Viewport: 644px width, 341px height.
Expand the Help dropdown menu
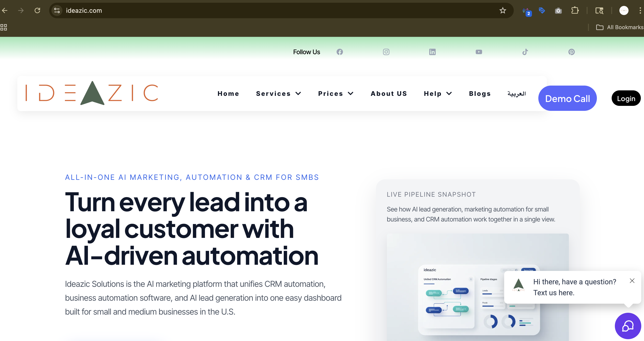pyautogui.click(x=438, y=93)
